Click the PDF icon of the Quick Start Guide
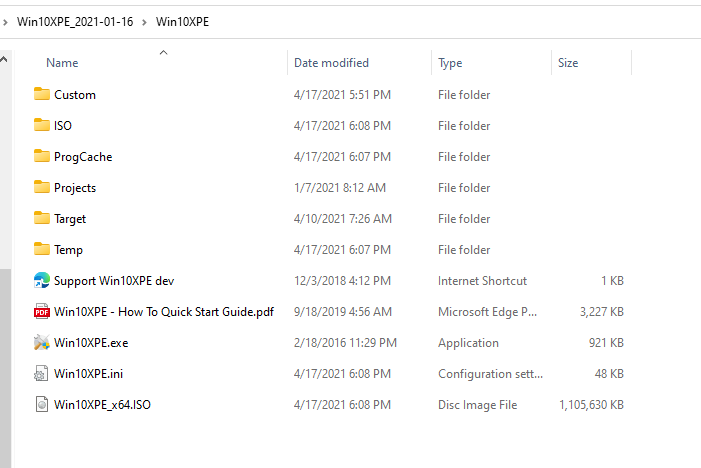This screenshot has height=468, width=701. coord(42,312)
